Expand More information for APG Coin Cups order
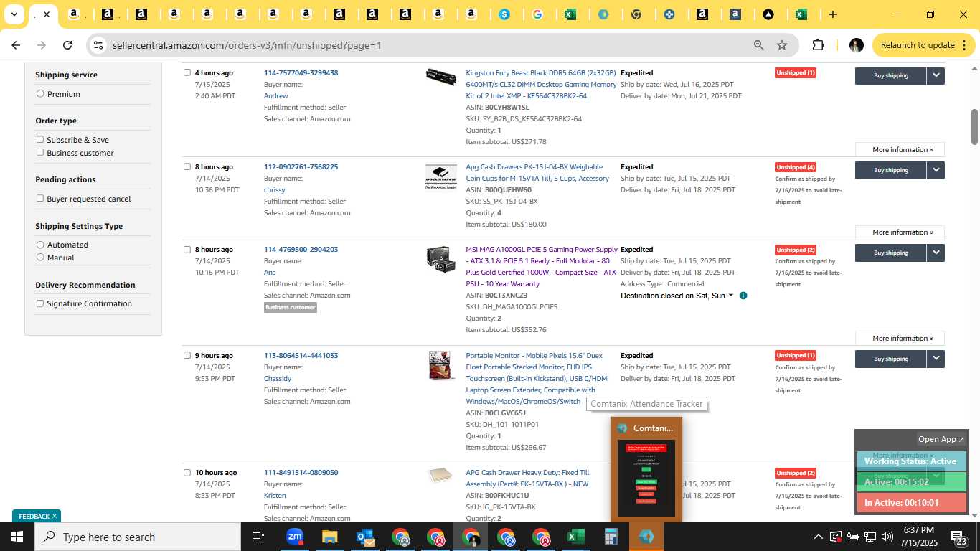The image size is (980, 551). click(900, 232)
